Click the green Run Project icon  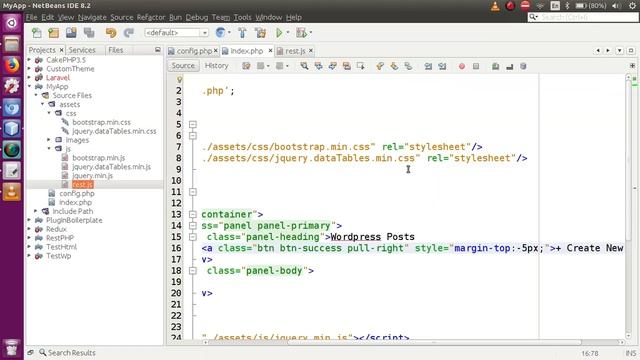(x=279, y=33)
